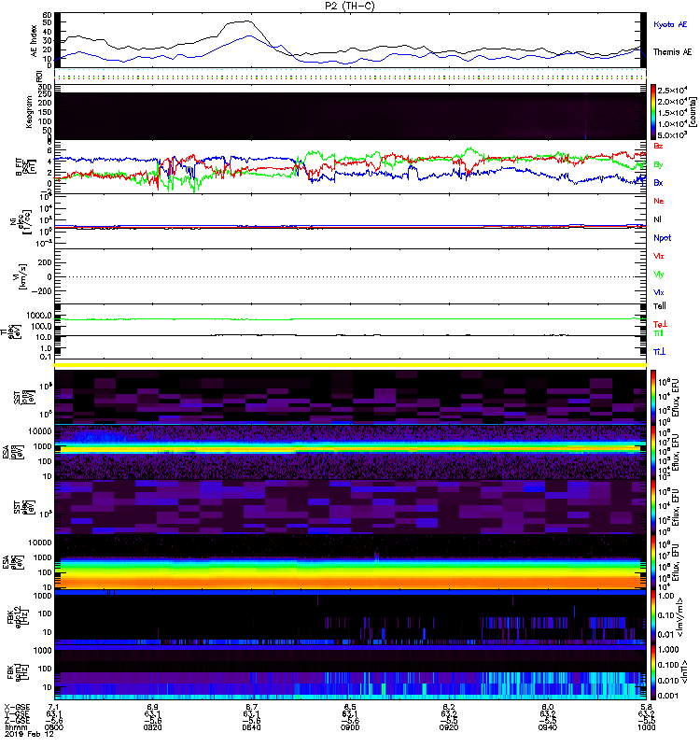
Task: Click the 0820 time tick label
Action: point(152,728)
